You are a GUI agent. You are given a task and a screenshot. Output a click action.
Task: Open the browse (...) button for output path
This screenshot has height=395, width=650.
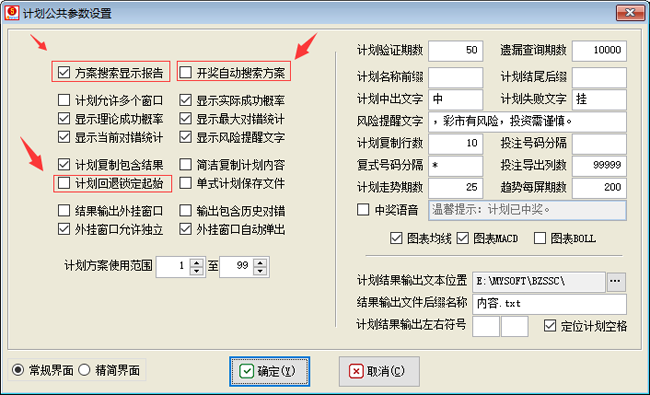[x=616, y=281]
